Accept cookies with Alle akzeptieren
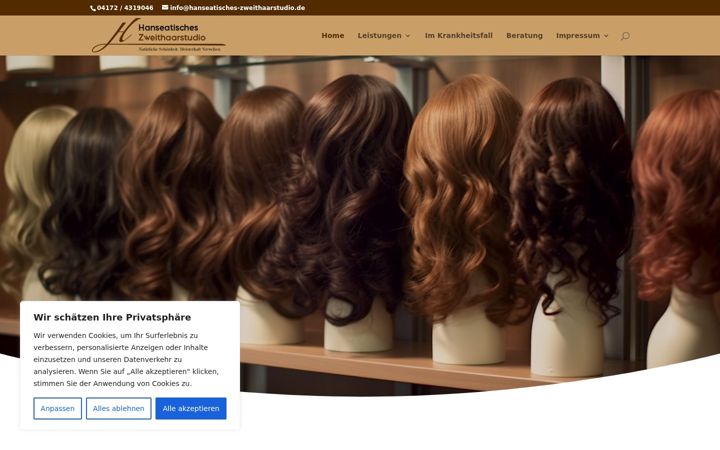Screen dimensions: 720x450 coord(191,408)
